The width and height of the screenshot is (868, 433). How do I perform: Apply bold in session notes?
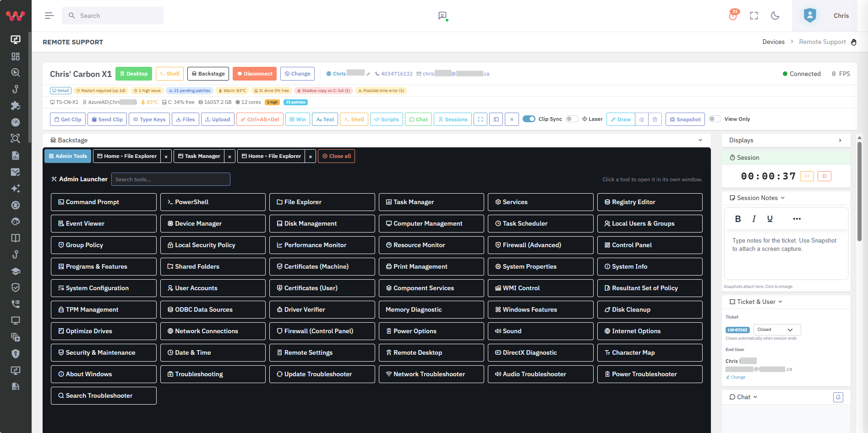coord(738,219)
